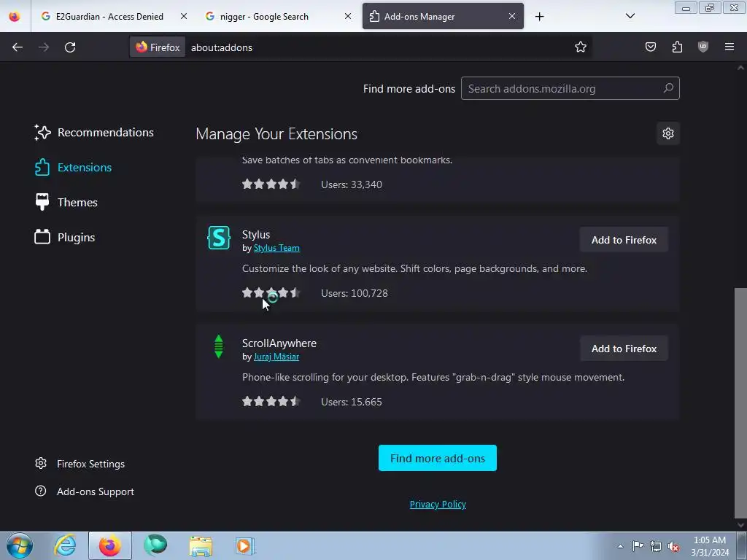Open the Extensions toolbar puzzle icon
The width and height of the screenshot is (747, 560).
coord(677,47)
